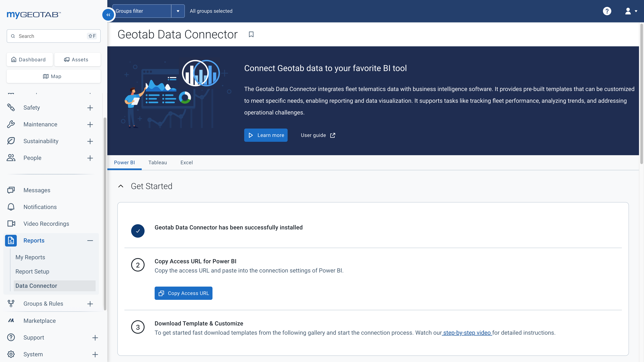Collapse the Reports menu with minus
Image resolution: width=644 pixels, height=362 pixels.
90,241
